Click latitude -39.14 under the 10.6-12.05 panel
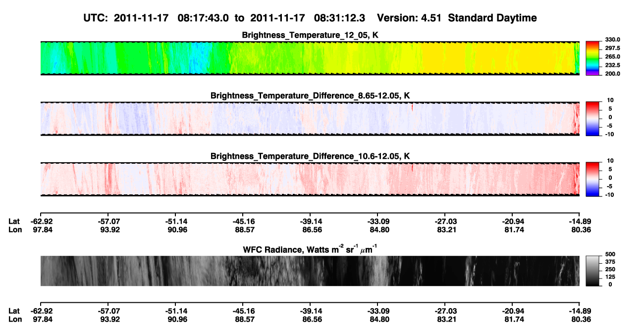The image size is (644, 330). (310, 222)
